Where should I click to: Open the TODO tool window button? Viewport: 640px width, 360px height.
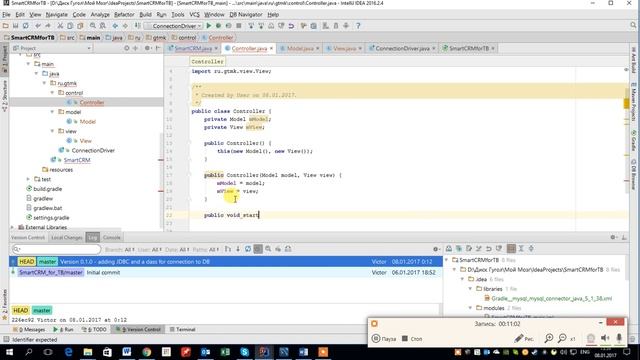[x=94, y=329]
